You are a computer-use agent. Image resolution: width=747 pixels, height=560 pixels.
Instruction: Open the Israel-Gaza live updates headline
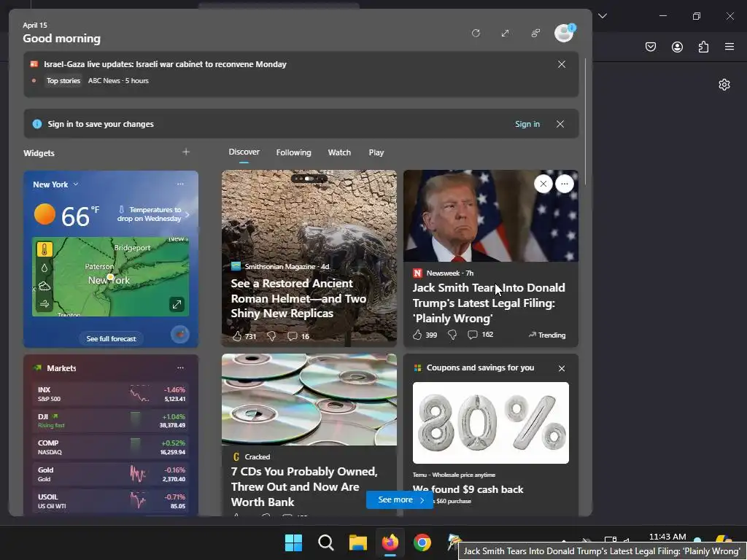[x=165, y=64]
